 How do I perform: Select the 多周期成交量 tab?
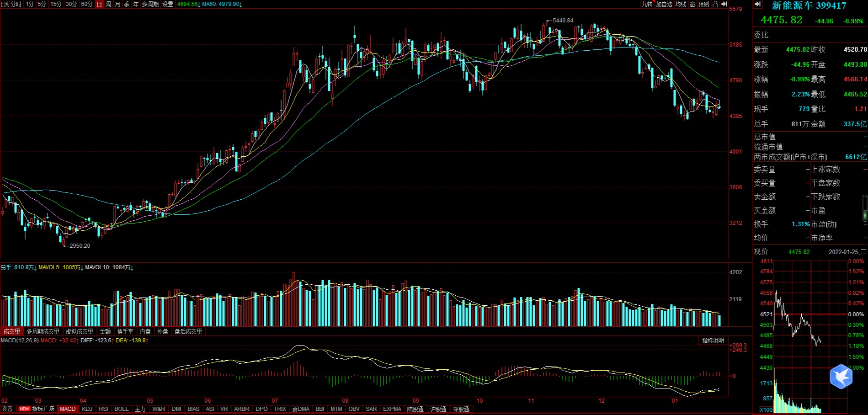43,331
